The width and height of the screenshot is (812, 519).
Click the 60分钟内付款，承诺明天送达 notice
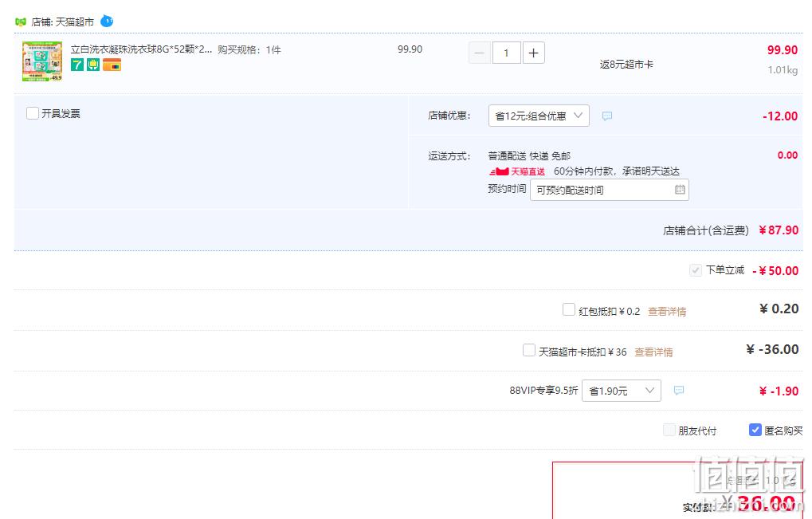coord(616,171)
